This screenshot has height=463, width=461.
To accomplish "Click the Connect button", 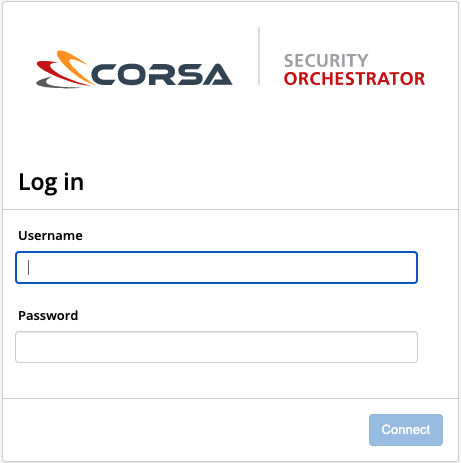I will [406, 430].
